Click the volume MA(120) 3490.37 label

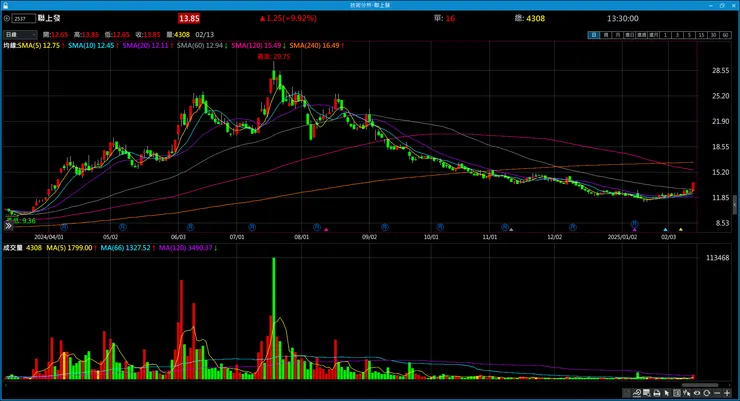click(x=185, y=248)
